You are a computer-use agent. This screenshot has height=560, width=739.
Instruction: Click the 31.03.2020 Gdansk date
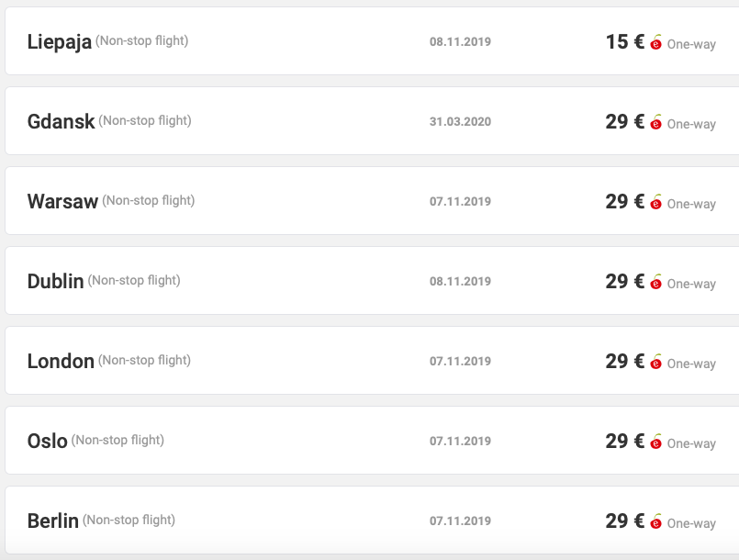click(x=460, y=121)
